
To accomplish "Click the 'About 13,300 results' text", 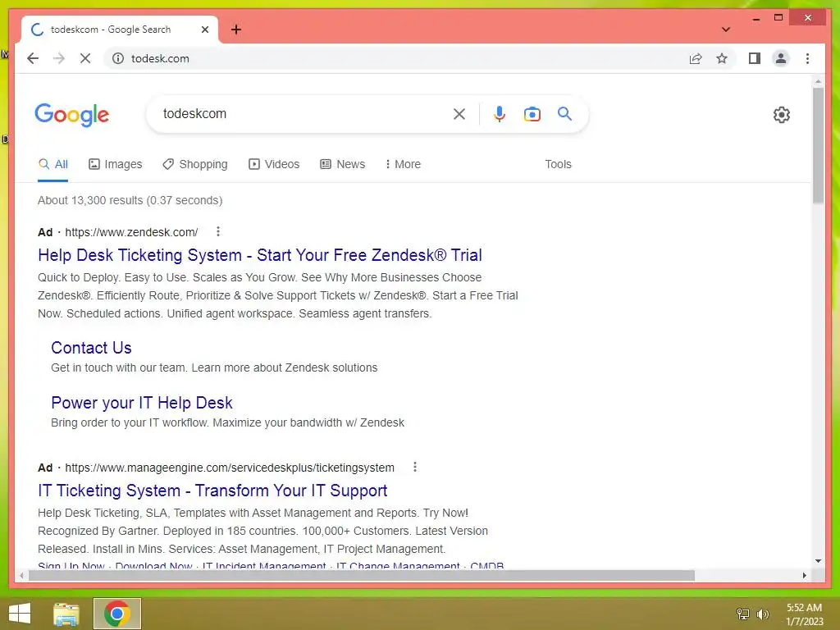I will tap(130, 200).
